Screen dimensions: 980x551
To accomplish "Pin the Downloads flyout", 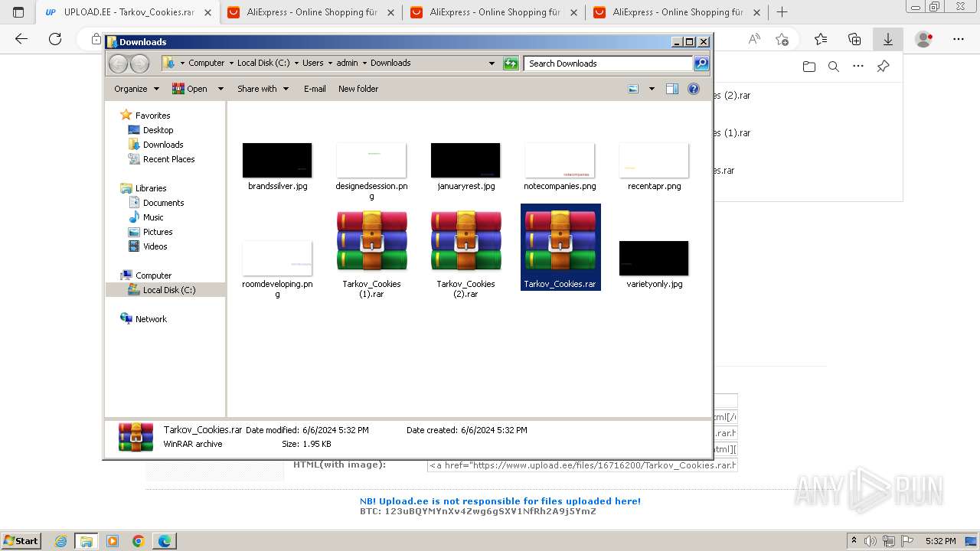I will tap(883, 67).
